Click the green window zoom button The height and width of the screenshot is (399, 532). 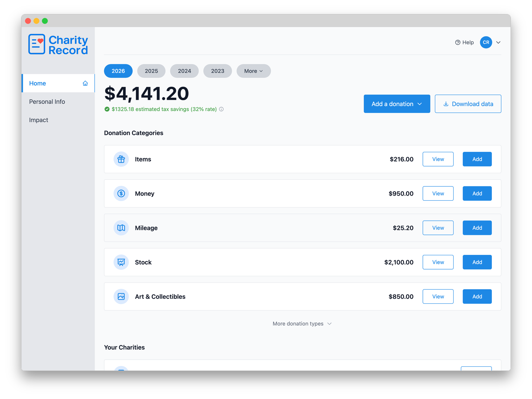tap(45, 21)
